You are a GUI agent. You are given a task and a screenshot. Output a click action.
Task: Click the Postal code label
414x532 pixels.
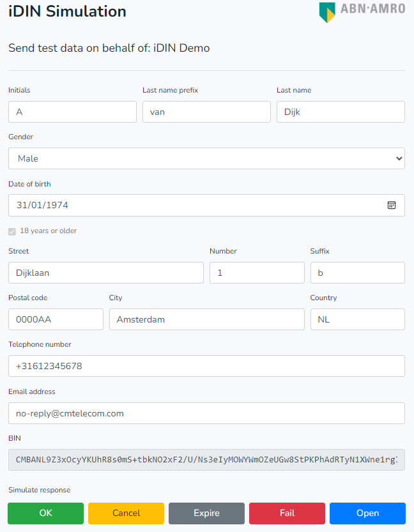click(x=28, y=298)
